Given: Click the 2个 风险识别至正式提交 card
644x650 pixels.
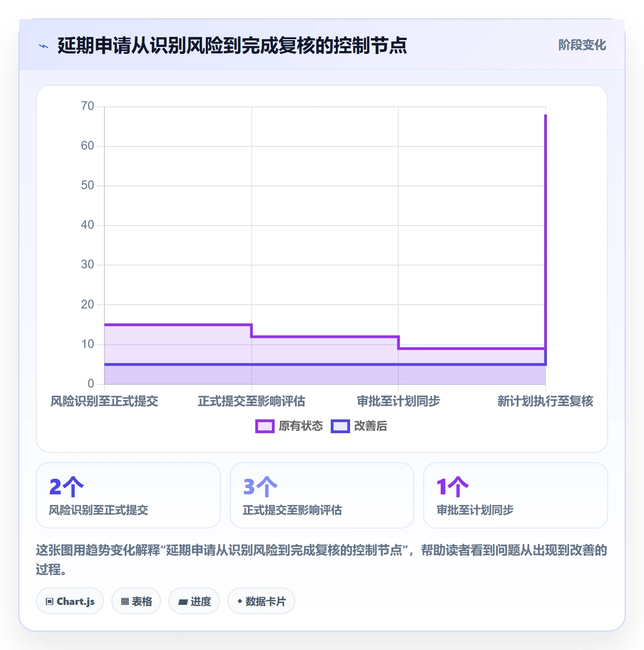Looking at the screenshot, I should tap(128, 495).
